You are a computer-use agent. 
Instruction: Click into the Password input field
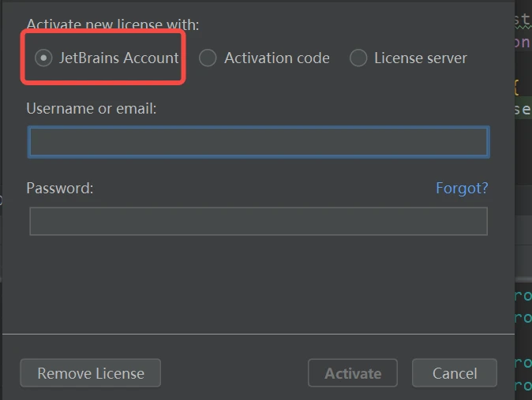pyautogui.click(x=259, y=221)
